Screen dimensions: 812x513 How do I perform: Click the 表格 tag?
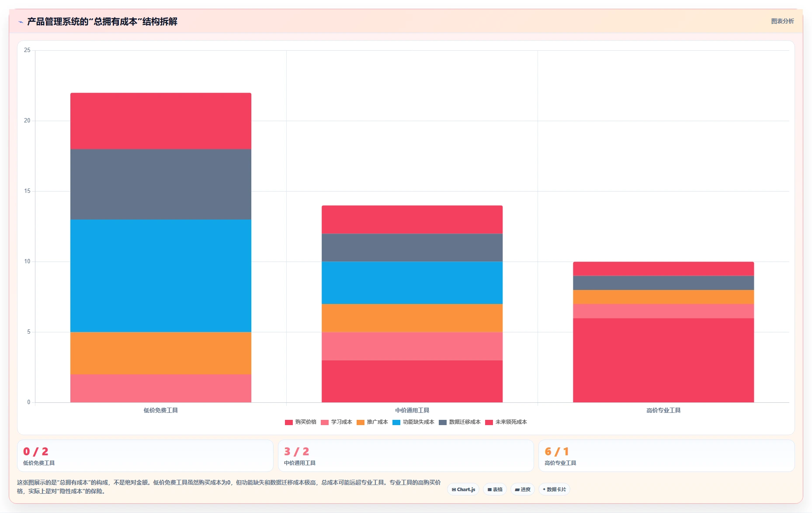pyautogui.click(x=495, y=489)
